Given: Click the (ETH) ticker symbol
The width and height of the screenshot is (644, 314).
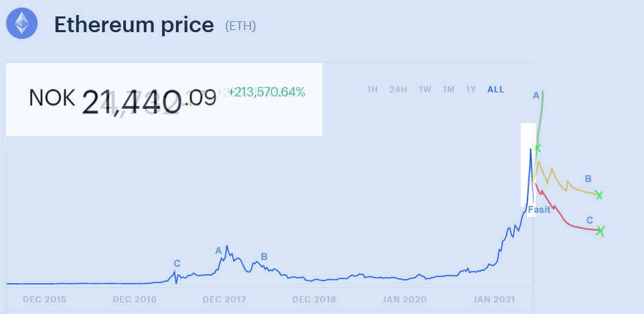Looking at the screenshot, I should point(240,27).
